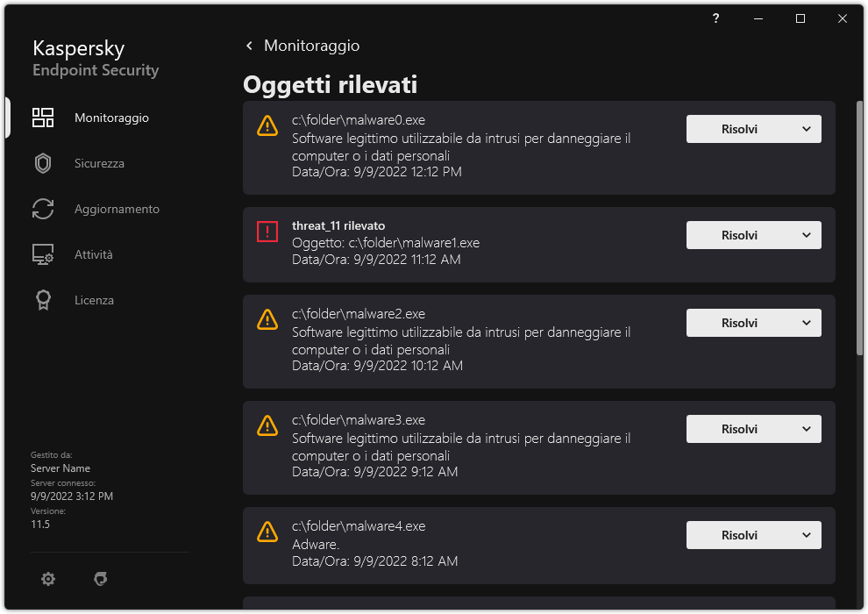Click the Sicurezza shield icon
Viewport: 868px width, 614px height.
[x=43, y=163]
